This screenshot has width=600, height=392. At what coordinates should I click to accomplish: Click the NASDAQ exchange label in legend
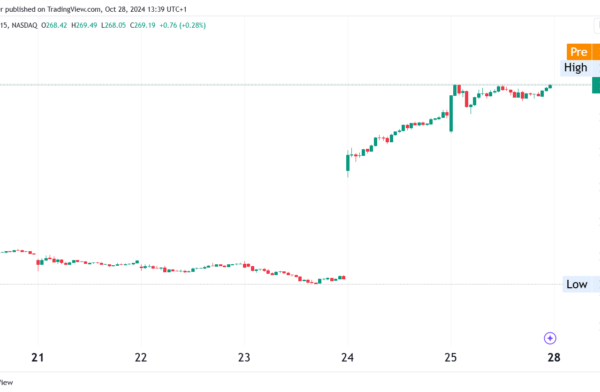pyautogui.click(x=24, y=25)
